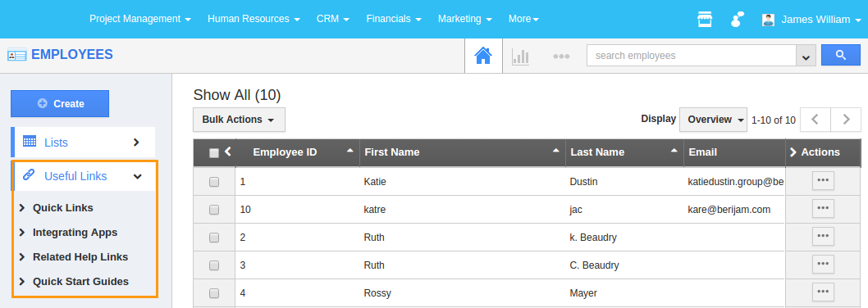Click the Lists grid icon
This screenshot has height=308, width=868.
click(30, 142)
